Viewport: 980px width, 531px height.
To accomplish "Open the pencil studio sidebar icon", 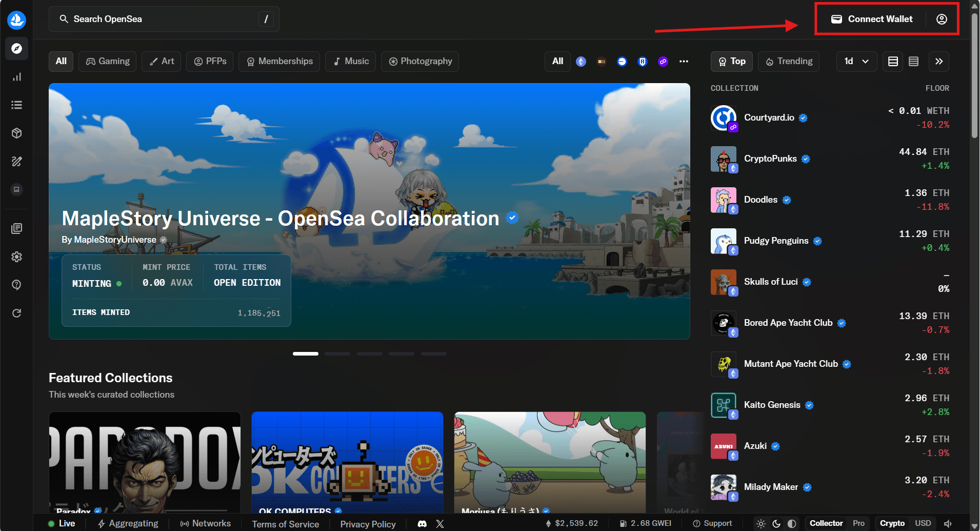I will pyautogui.click(x=16, y=162).
